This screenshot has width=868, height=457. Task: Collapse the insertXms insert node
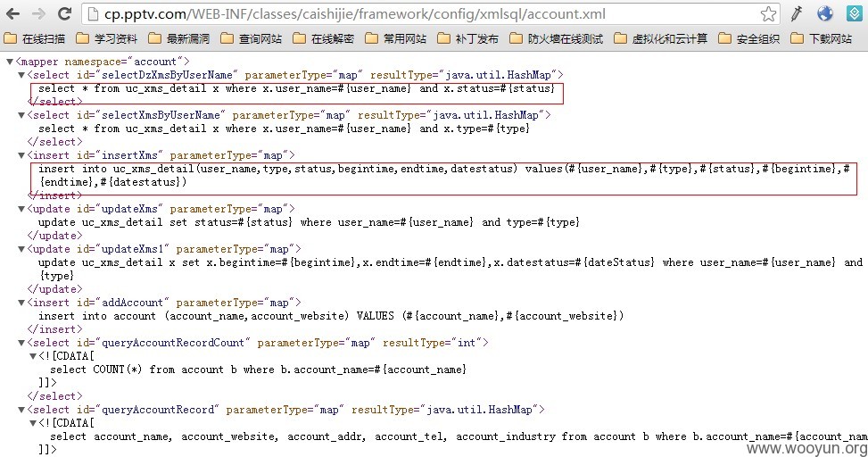21,155
